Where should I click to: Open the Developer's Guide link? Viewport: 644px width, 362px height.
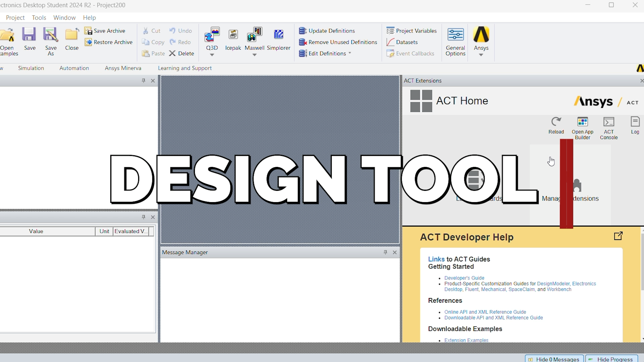pyautogui.click(x=464, y=278)
